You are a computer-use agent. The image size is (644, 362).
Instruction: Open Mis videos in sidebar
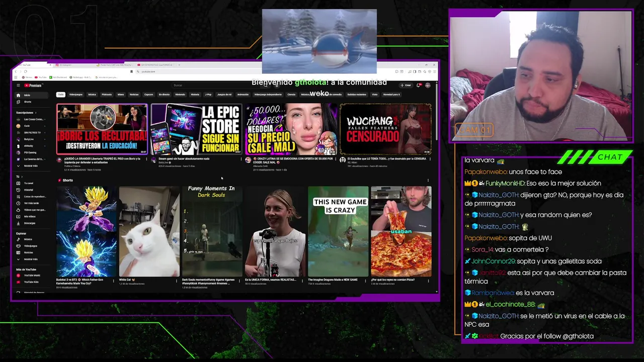click(31, 216)
